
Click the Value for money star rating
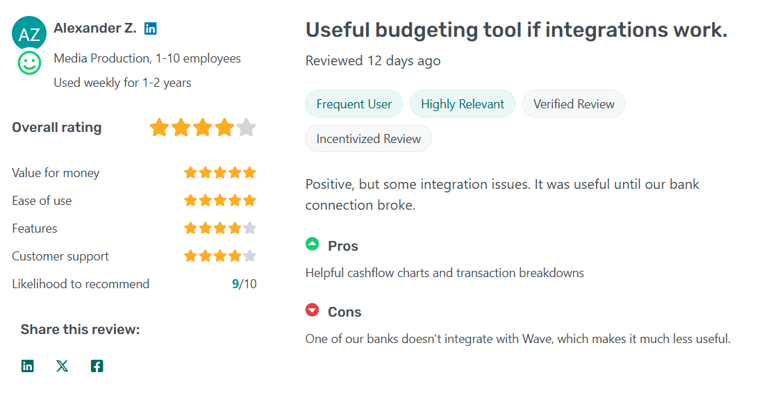[220, 173]
